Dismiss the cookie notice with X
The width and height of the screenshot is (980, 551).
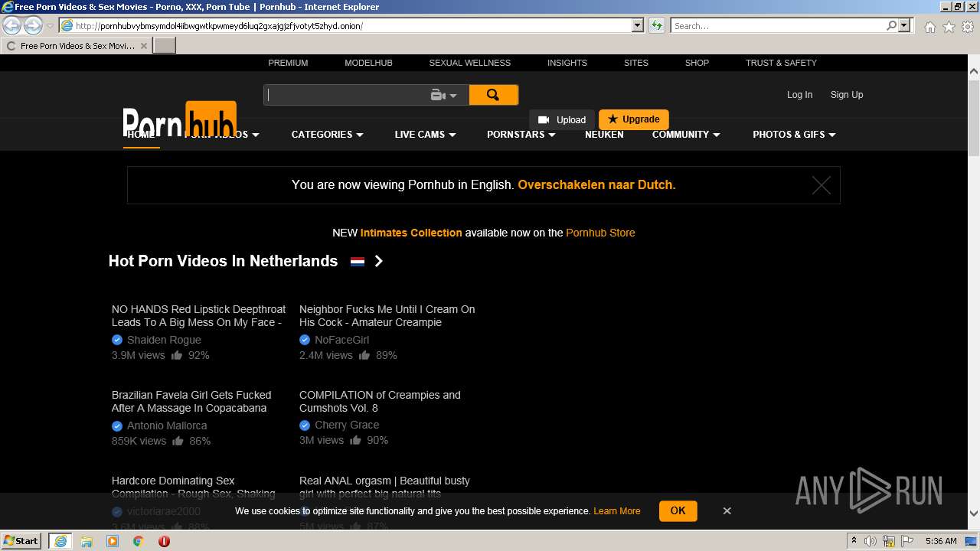[x=727, y=510]
